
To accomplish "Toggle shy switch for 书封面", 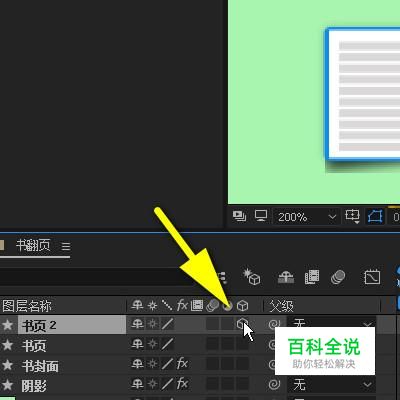I will [x=137, y=364].
